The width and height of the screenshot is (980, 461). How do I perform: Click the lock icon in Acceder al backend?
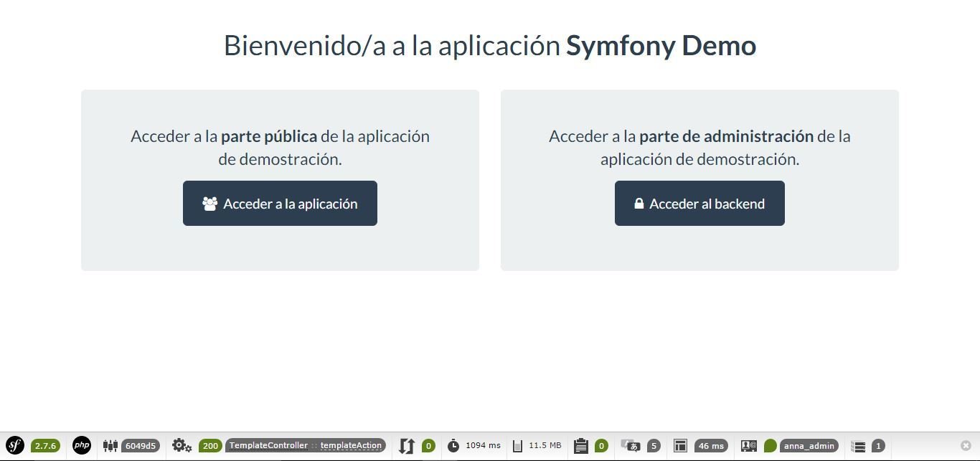tap(639, 204)
